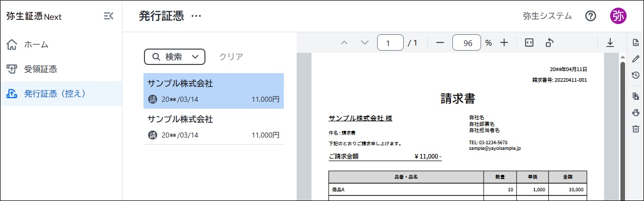Click the 発行証憑（控え） upload icon
The image size is (644, 201).
(x=12, y=94)
